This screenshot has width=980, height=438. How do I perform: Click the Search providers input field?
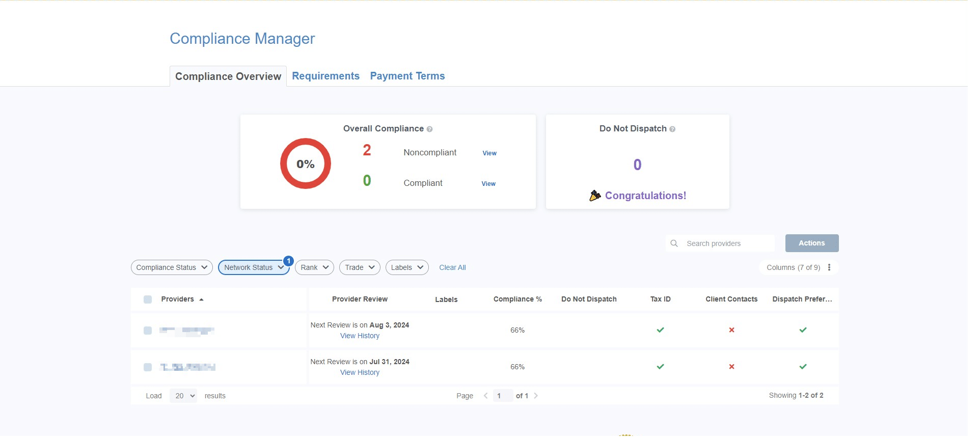click(727, 243)
